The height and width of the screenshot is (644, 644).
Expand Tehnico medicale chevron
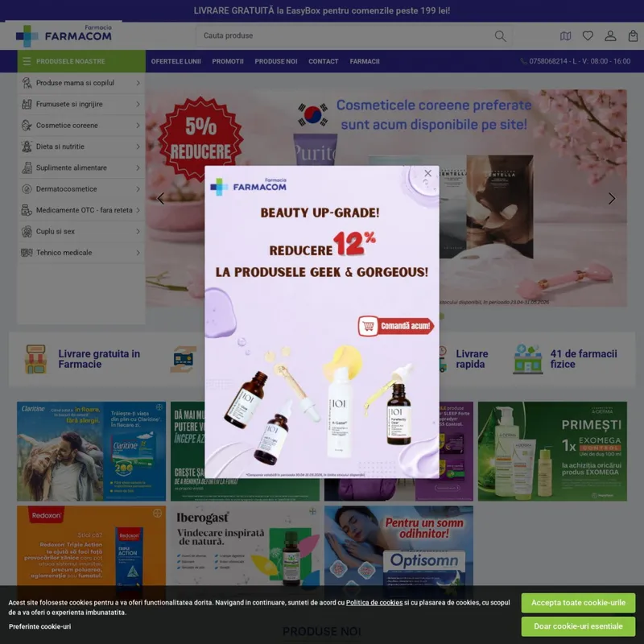[x=138, y=253]
